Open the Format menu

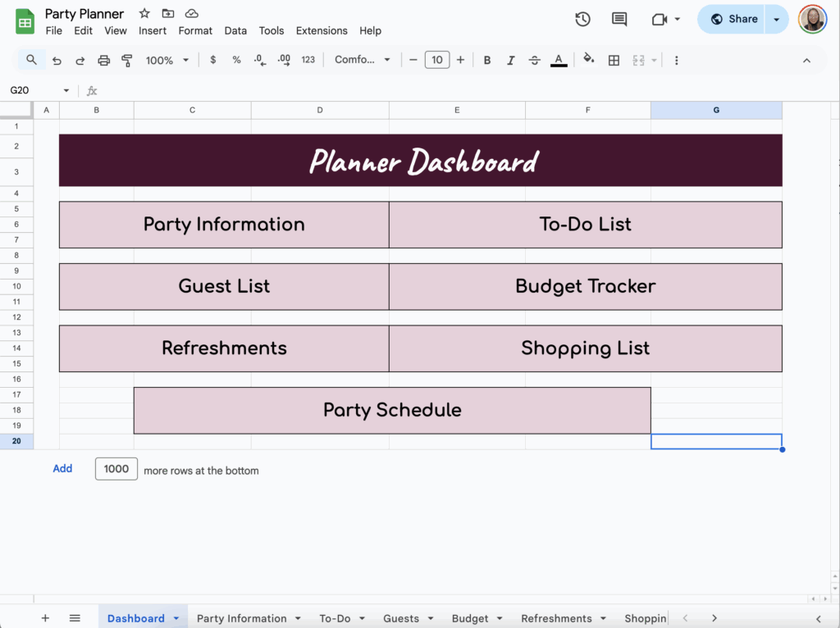pyautogui.click(x=195, y=30)
